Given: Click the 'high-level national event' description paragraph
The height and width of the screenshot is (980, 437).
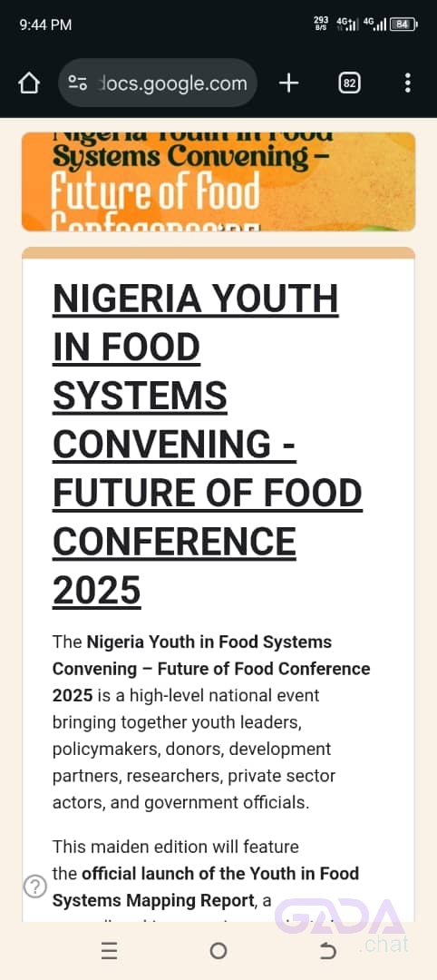Looking at the screenshot, I should click(x=211, y=722).
